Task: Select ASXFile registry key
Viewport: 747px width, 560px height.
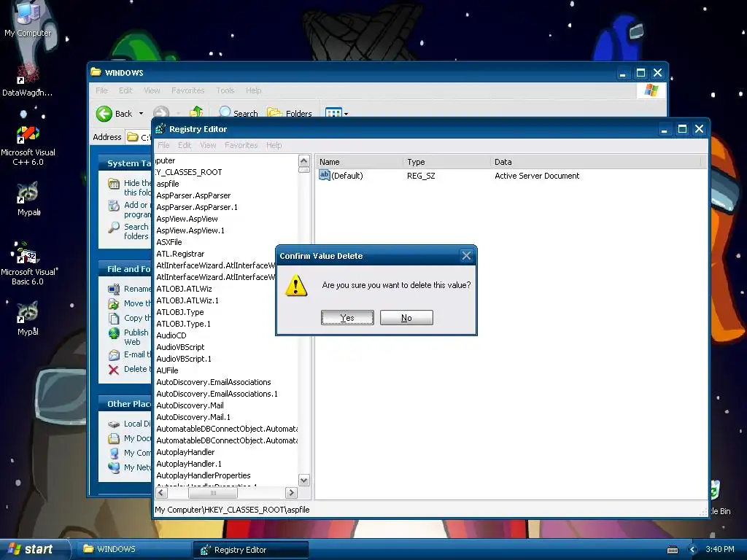Action: (169, 242)
